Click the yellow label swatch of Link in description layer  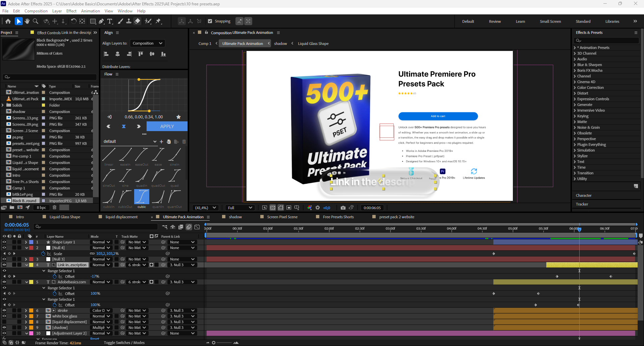[x=31, y=265]
